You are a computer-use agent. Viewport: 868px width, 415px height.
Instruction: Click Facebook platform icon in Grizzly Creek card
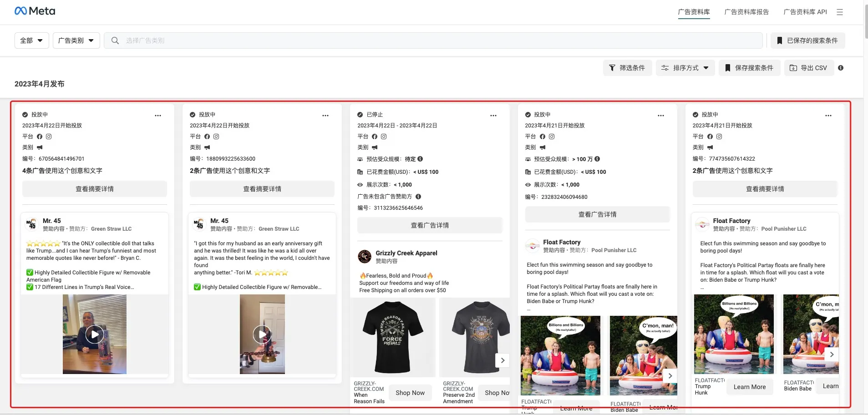375,137
